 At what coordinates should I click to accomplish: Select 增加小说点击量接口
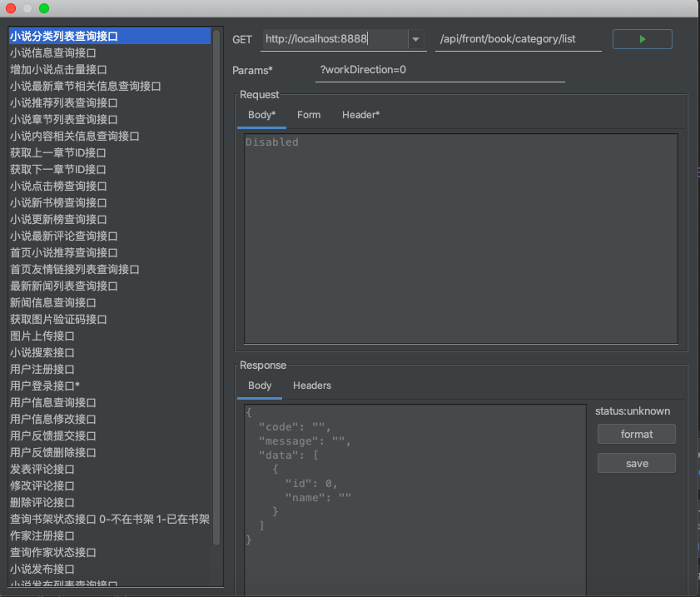[x=110, y=70]
